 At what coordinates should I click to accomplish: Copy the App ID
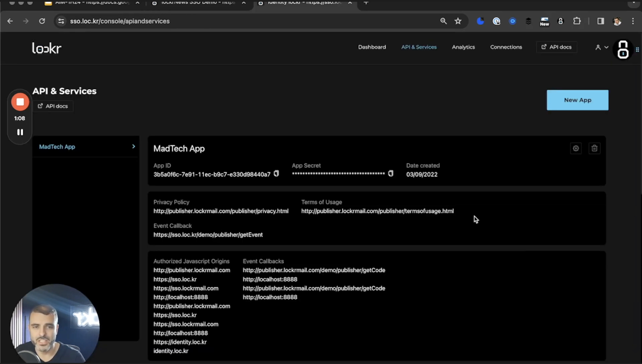(276, 174)
